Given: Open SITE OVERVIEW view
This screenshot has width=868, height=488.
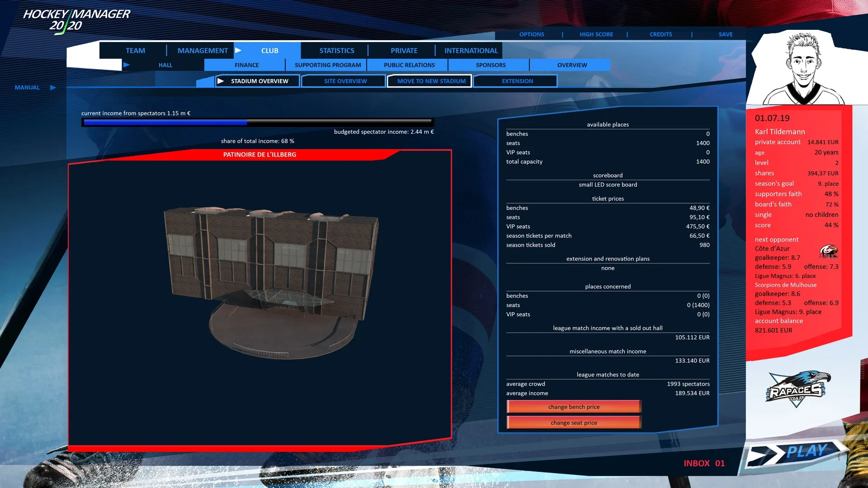Looking at the screenshot, I should 345,81.
